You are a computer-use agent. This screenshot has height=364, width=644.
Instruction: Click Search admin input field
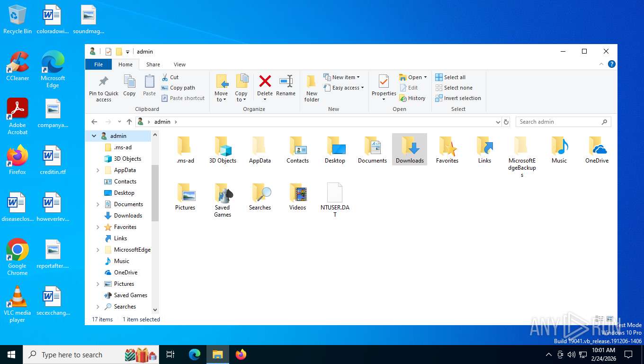[563, 122]
